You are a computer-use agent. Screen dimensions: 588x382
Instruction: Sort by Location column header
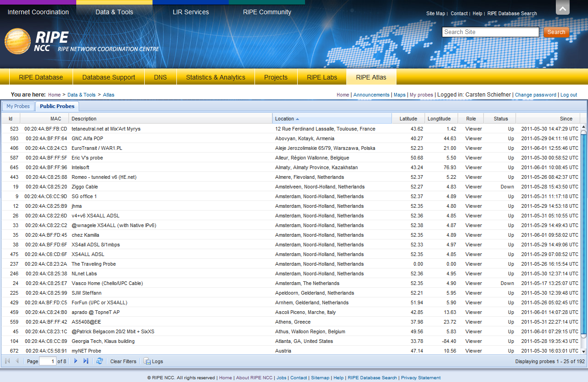point(332,119)
